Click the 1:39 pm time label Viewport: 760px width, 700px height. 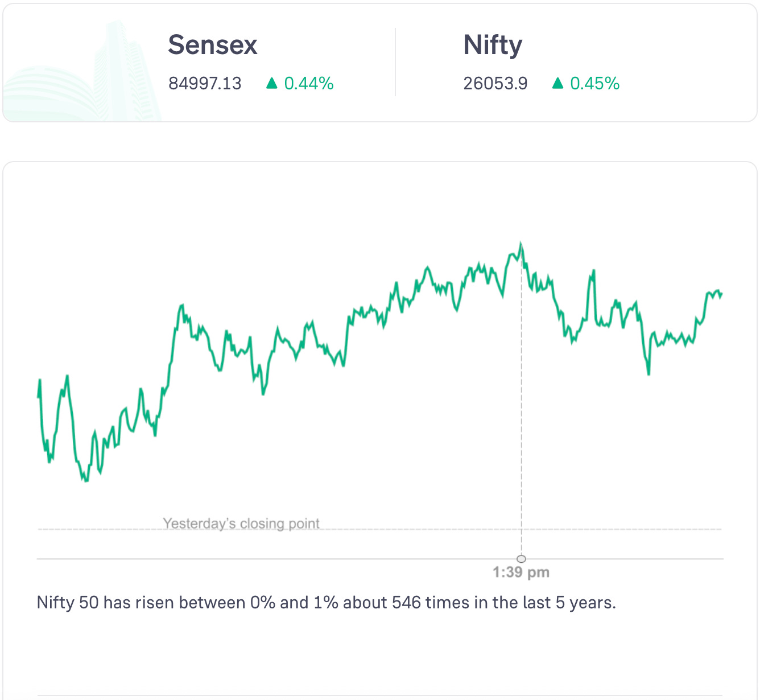521,573
